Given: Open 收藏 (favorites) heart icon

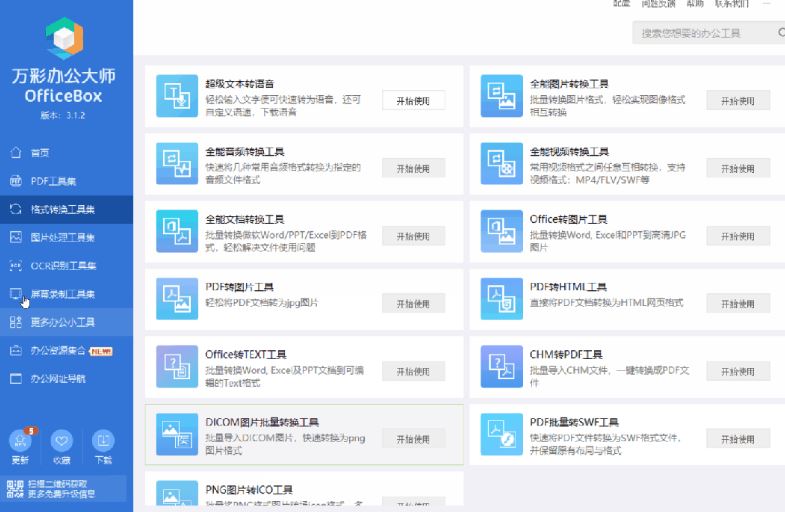Looking at the screenshot, I should pos(62,441).
